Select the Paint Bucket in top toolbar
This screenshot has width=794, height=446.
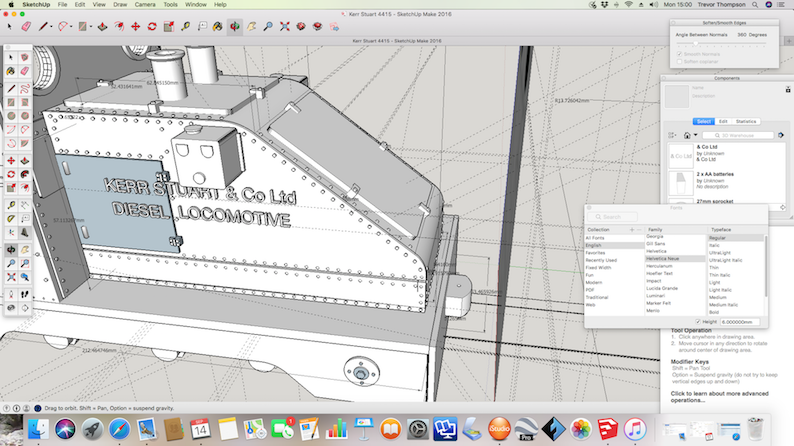[218, 26]
